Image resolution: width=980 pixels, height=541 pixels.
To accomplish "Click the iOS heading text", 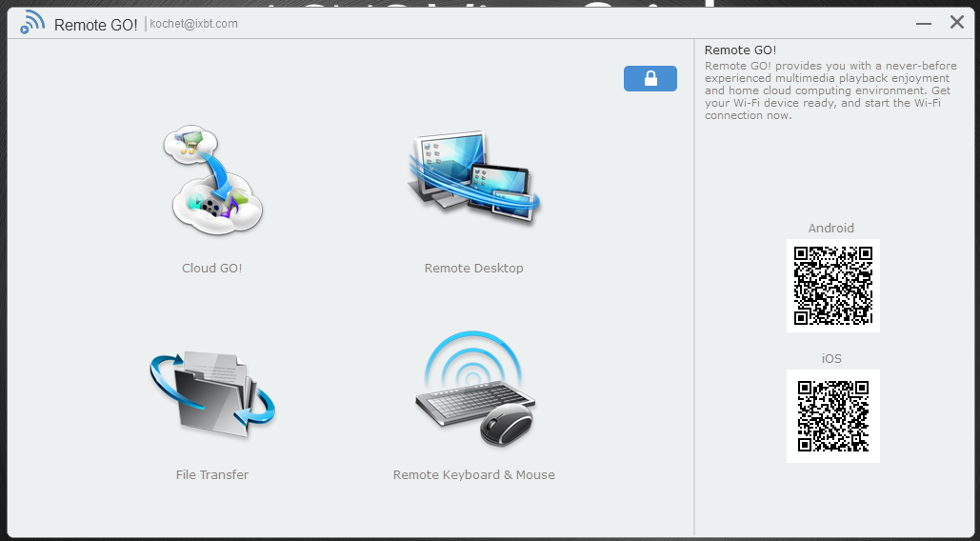I will point(831,358).
